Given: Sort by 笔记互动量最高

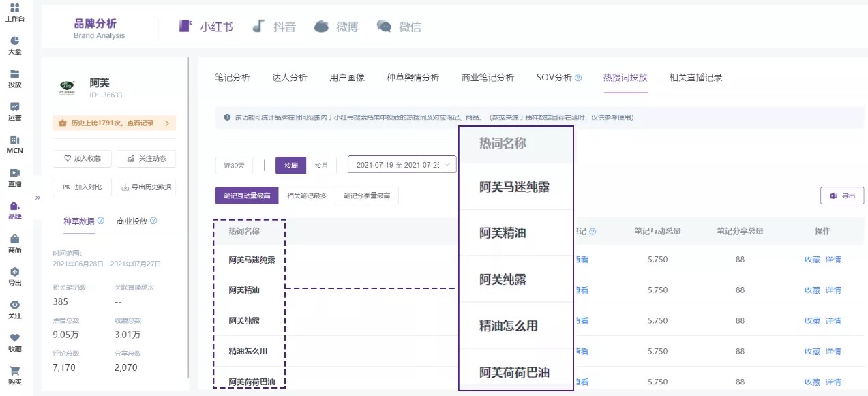Looking at the screenshot, I should [247, 196].
